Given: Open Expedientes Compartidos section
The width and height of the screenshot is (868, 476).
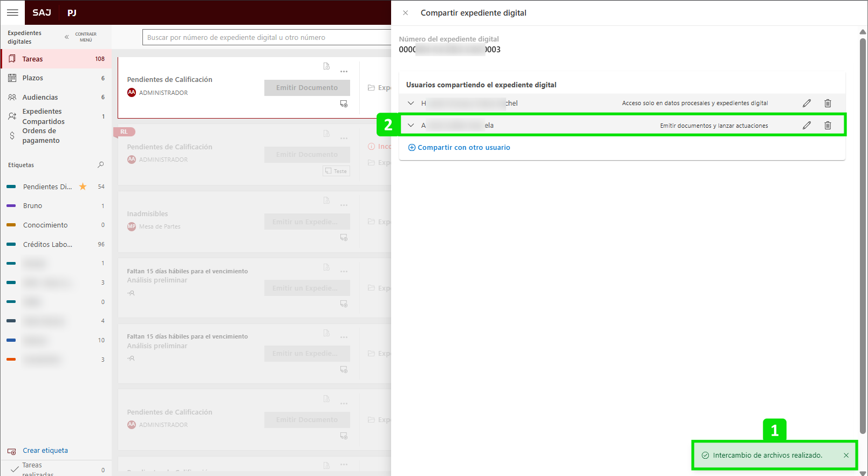Looking at the screenshot, I should pyautogui.click(x=43, y=116).
